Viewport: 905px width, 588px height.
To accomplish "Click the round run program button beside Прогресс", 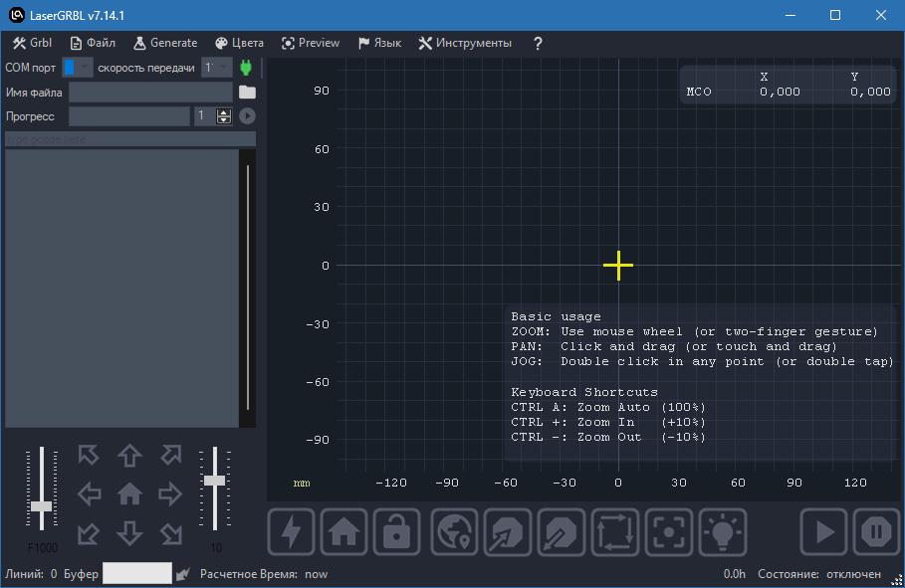I will 247,116.
